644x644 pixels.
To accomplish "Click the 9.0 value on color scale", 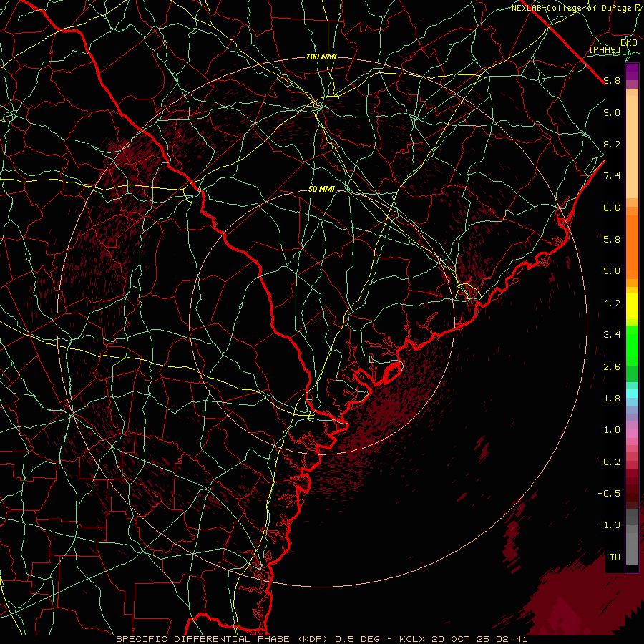I will (x=612, y=112).
